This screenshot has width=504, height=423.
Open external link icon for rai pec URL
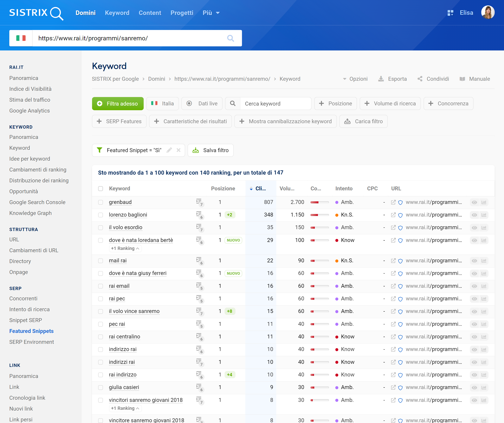393,299
